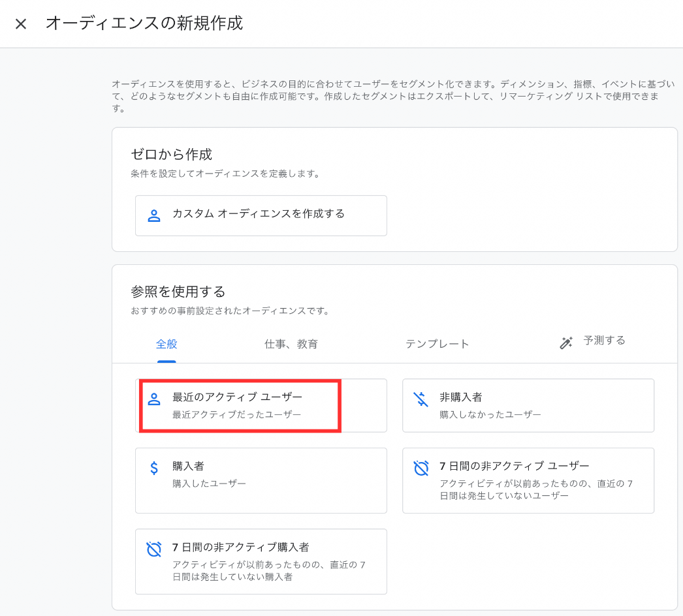Click the description 購入したユーザー

tap(209, 484)
